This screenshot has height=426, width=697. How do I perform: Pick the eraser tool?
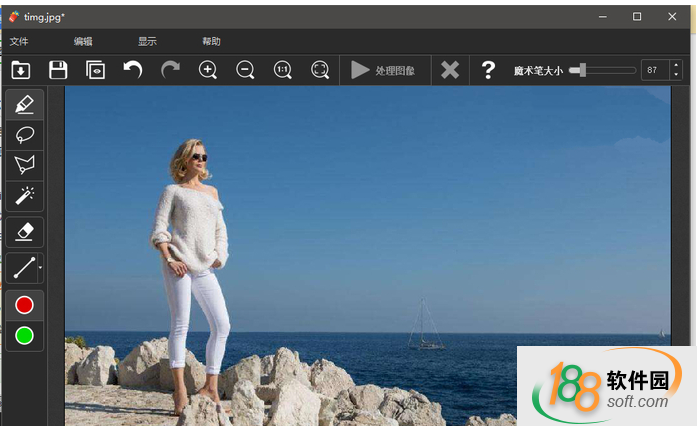pyautogui.click(x=25, y=232)
